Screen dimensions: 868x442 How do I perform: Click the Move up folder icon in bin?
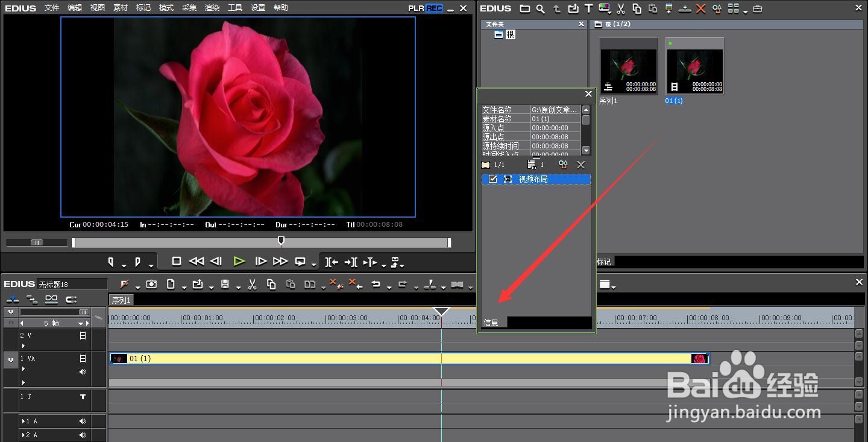click(x=557, y=8)
